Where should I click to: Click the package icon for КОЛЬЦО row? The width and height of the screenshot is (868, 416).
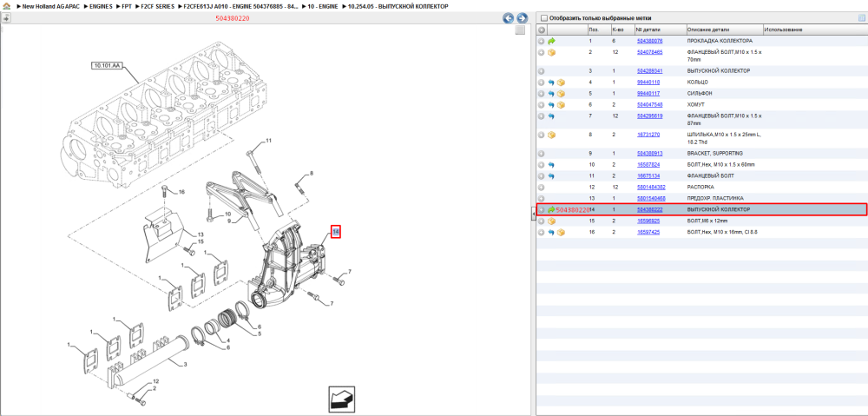[561, 82]
